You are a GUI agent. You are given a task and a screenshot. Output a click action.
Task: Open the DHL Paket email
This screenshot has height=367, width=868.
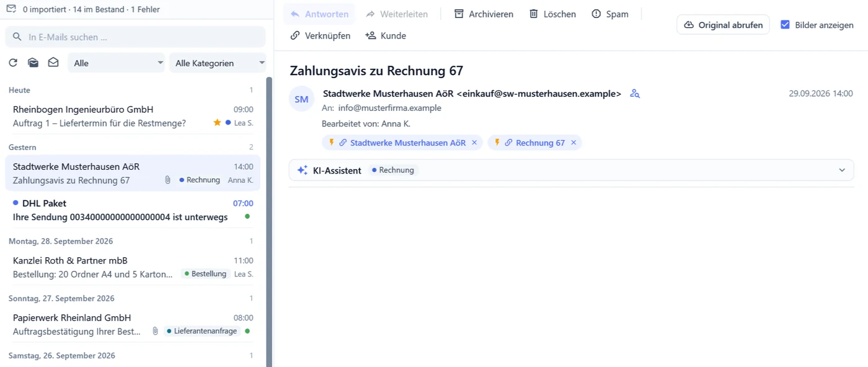(x=133, y=210)
